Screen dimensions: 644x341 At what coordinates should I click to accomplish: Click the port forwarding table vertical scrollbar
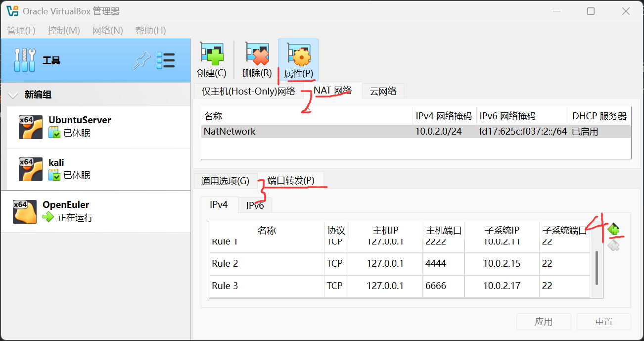(x=597, y=267)
